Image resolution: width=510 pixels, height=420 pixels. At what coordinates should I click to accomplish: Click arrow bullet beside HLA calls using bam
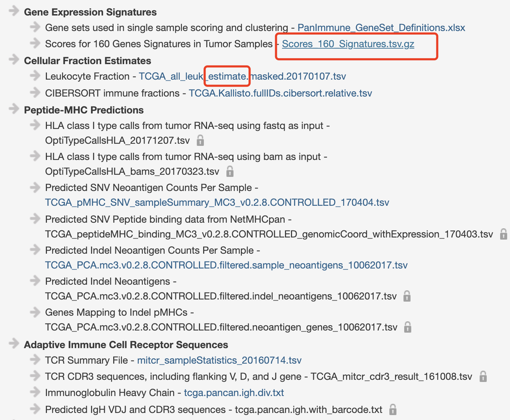point(35,155)
